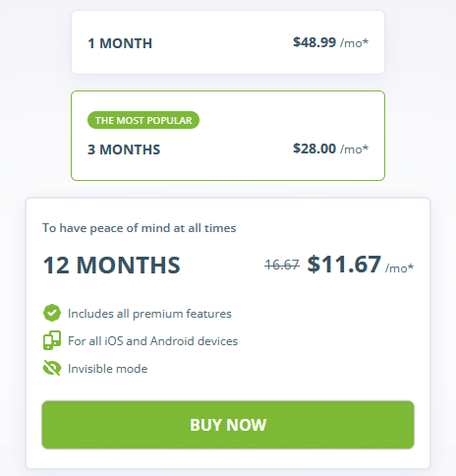The image size is (456, 476).
Task: Click the $28.00 /mo price
Action: 330,149
